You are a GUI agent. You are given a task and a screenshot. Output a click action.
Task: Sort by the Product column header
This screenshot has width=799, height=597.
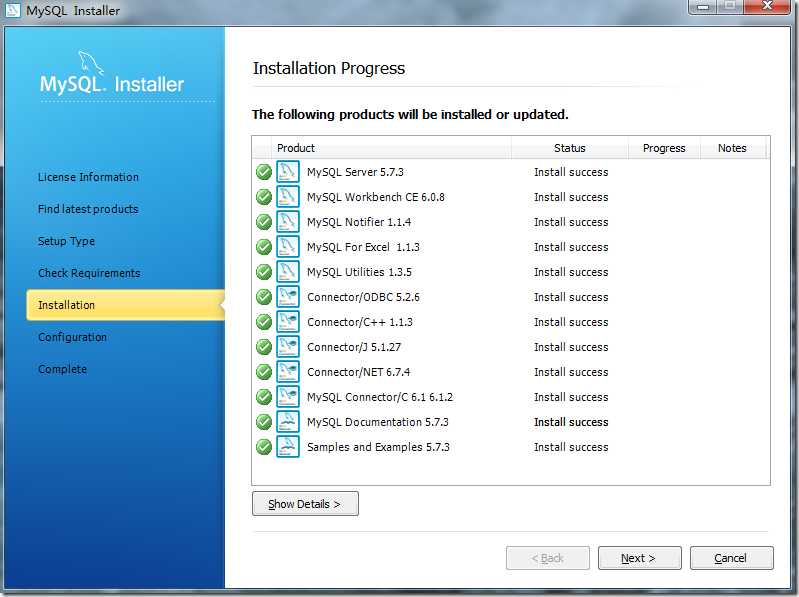click(x=391, y=148)
